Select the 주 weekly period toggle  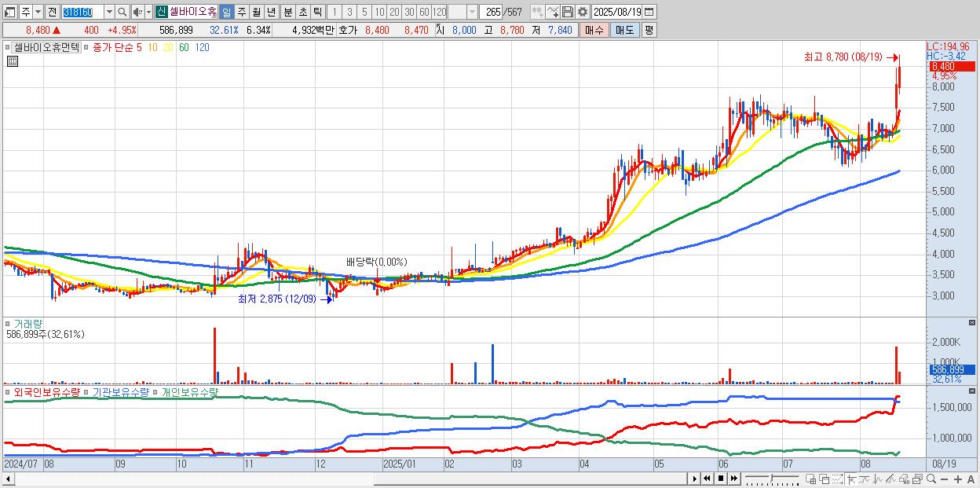click(241, 12)
